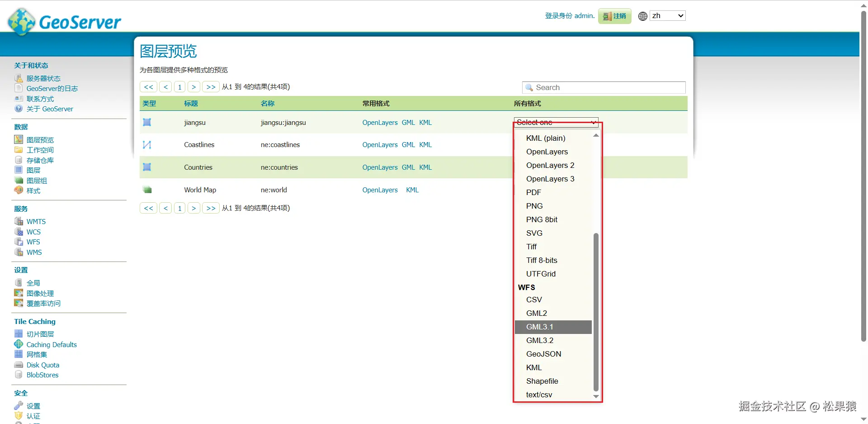The height and width of the screenshot is (424, 868).
Task: Click the tile layers icon
Action: click(19, 334)
